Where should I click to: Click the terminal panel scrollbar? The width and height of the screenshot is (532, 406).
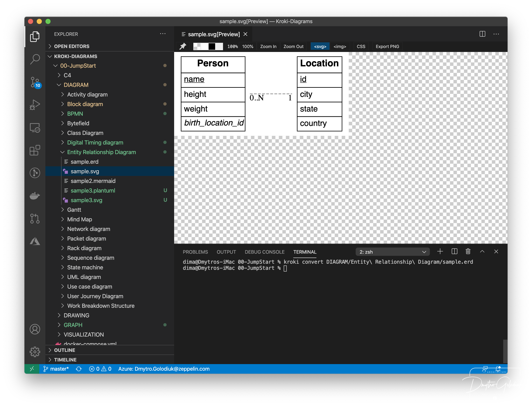(x=505, y=351)
